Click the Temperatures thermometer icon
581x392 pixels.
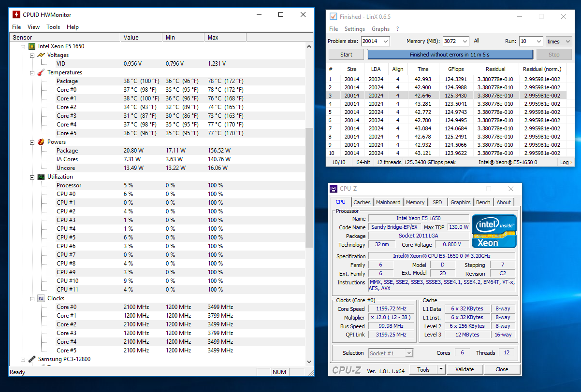(x=41, y=72)
